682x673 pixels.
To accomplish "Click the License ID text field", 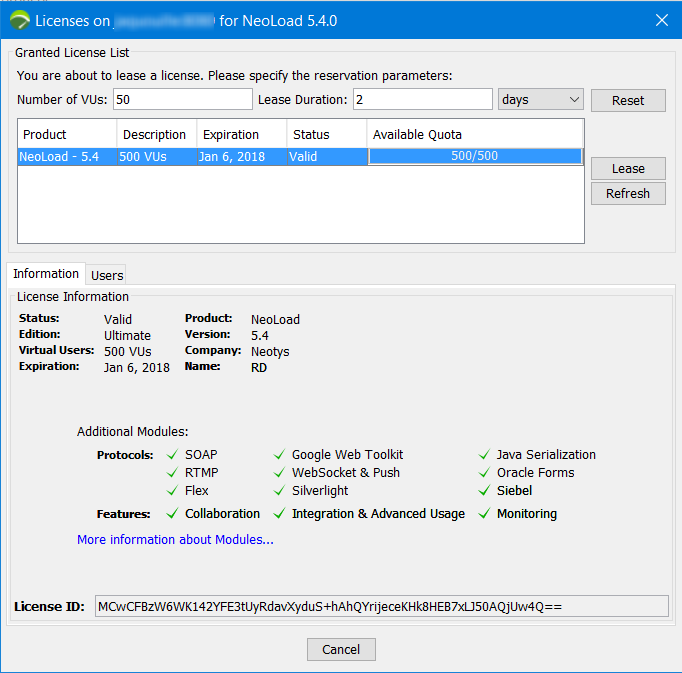I will point(380,606).
